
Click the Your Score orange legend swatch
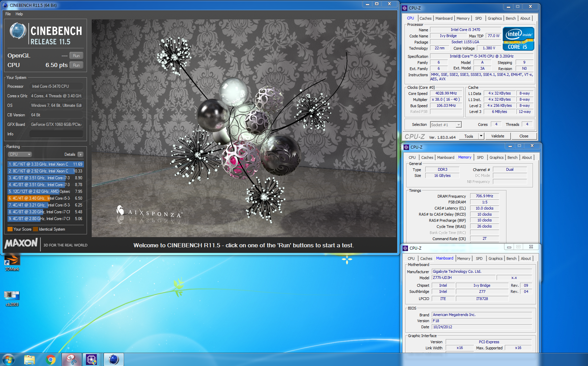tap(10, 229)
